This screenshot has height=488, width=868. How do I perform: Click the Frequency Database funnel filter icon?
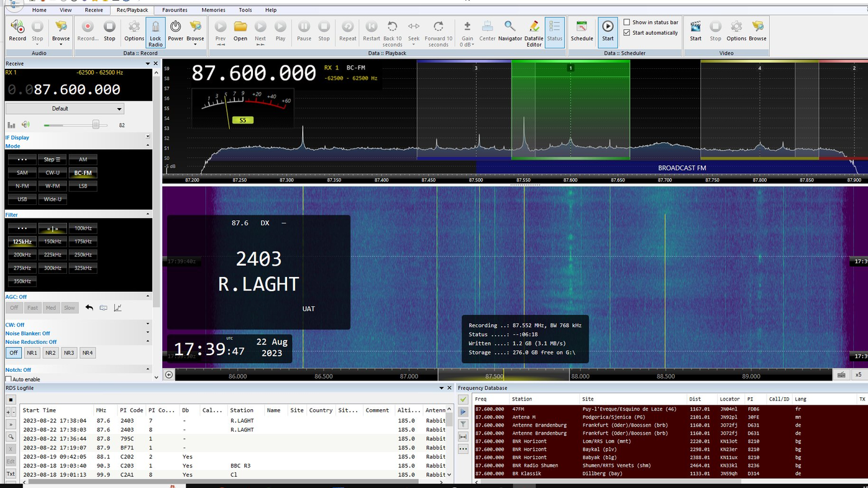463,424
